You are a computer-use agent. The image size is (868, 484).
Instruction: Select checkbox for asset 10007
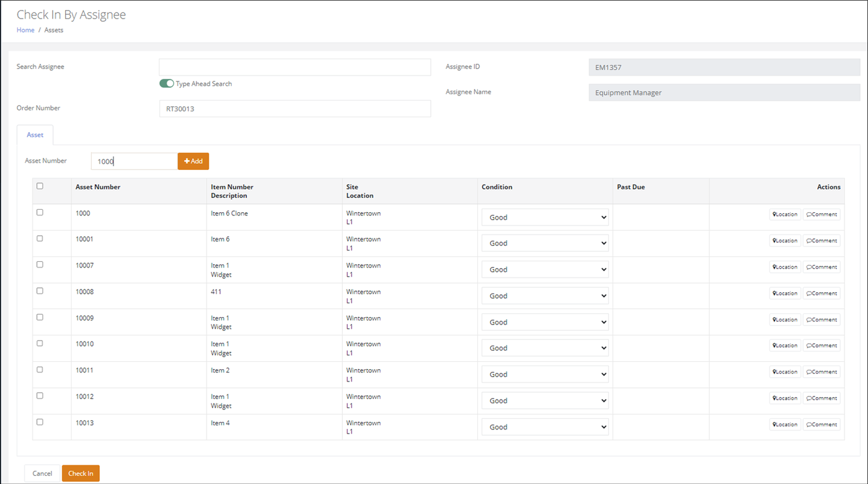[40, 264]
